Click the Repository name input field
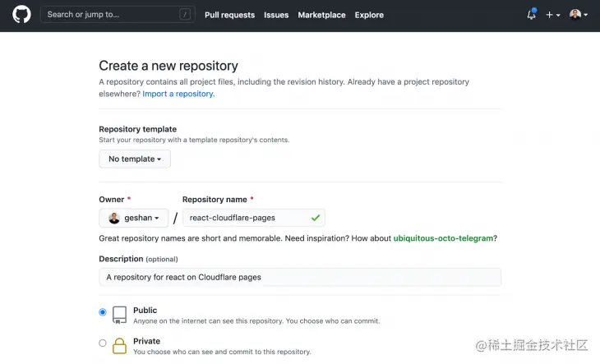 (x=254, y=218)
